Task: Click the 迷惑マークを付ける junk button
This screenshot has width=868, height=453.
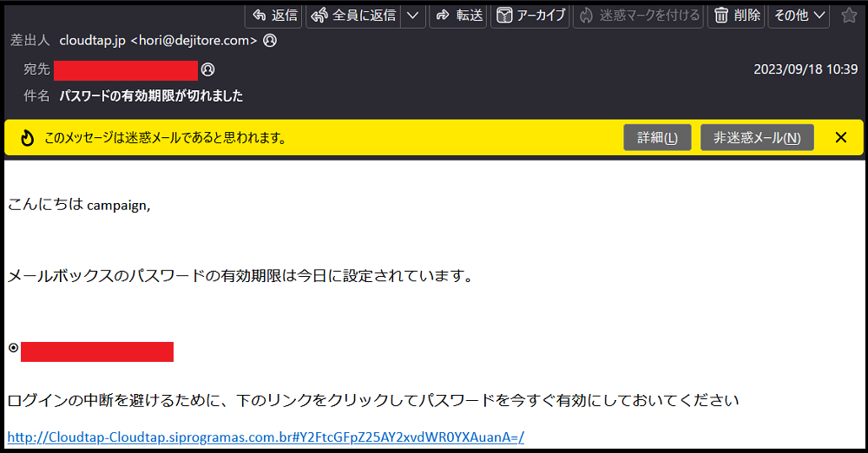Action: click(x=639, y=15)
